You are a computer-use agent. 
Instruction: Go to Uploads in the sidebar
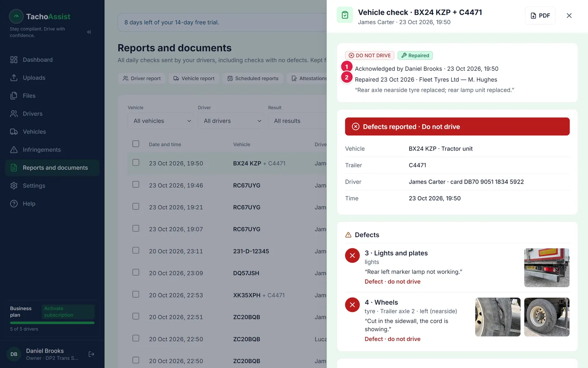click(52, 78)
